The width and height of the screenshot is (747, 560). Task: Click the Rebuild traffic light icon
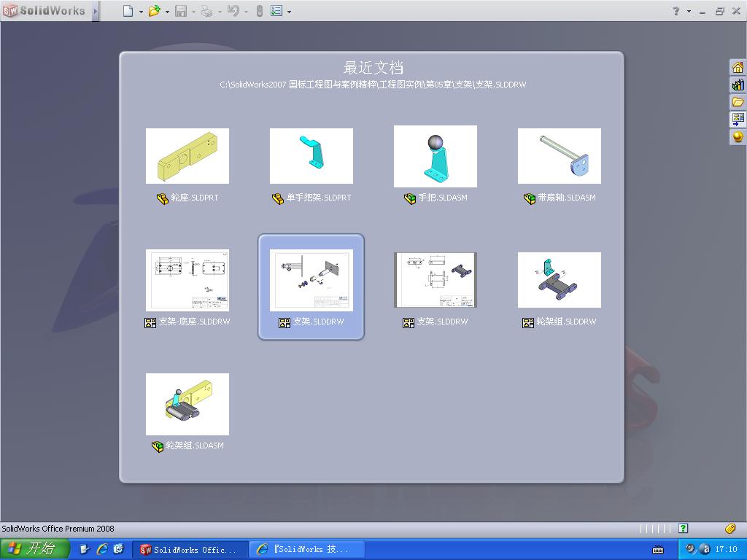[x=259, y=10]
